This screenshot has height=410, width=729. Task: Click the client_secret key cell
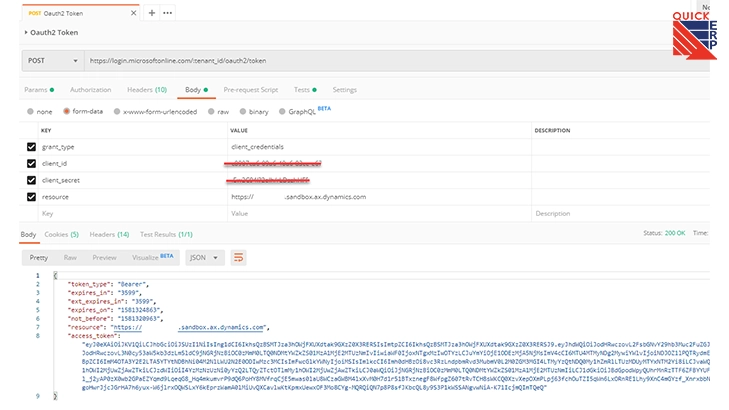[x=133, y=180]
